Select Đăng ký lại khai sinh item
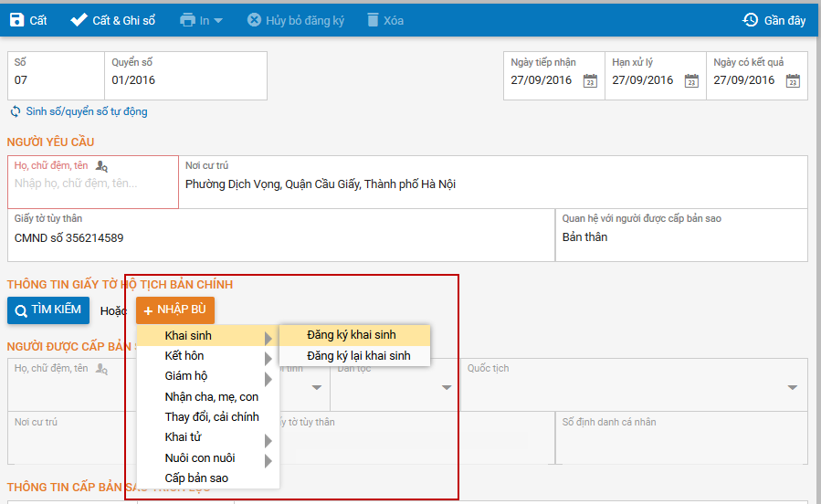 pos(358,356)
